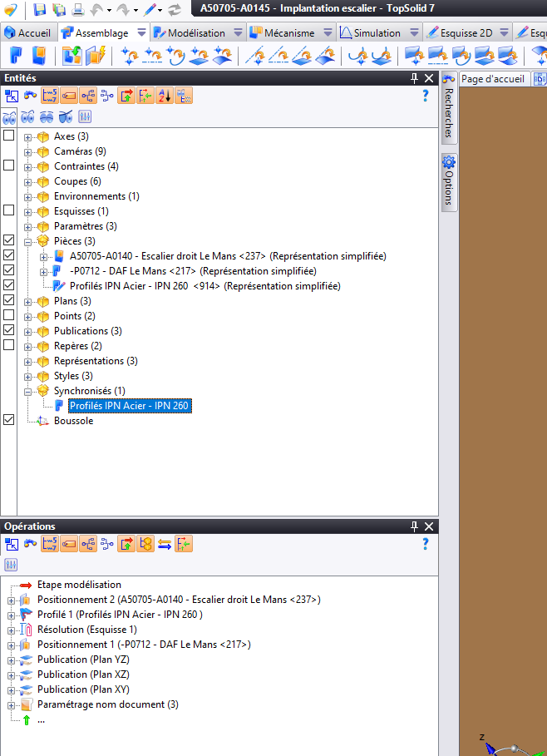Open the Assemblage tab dropdown arrow

[141, 32]
